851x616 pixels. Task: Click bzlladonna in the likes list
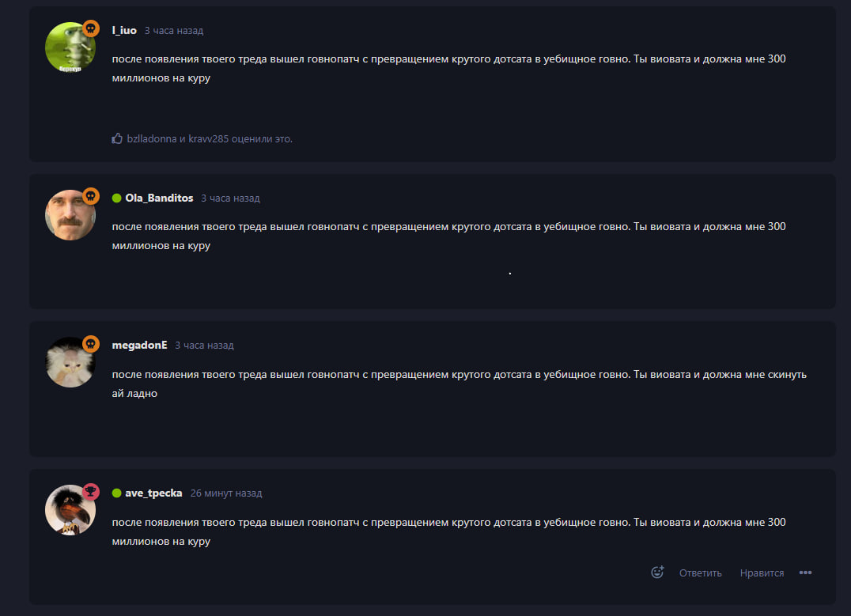(152, 138)
